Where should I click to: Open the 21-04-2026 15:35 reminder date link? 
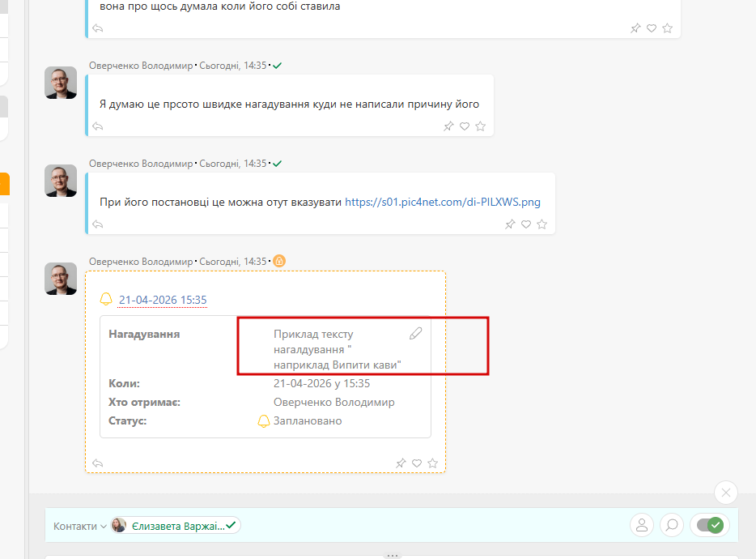coord(163,300)
